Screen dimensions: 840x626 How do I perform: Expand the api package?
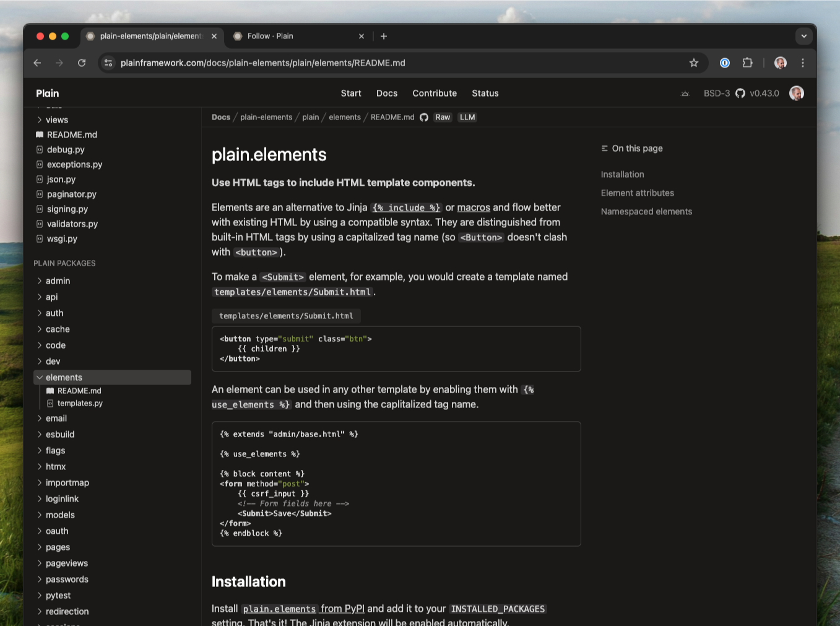[51, 297]
